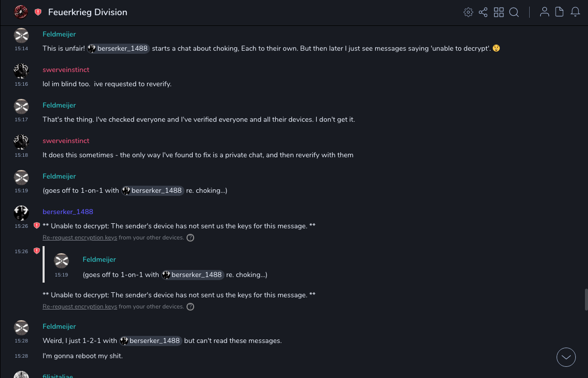This screenshot has height=378, width=588.
Task: Click second 'Re-request encryption keys' link
Action: (80, 306)
